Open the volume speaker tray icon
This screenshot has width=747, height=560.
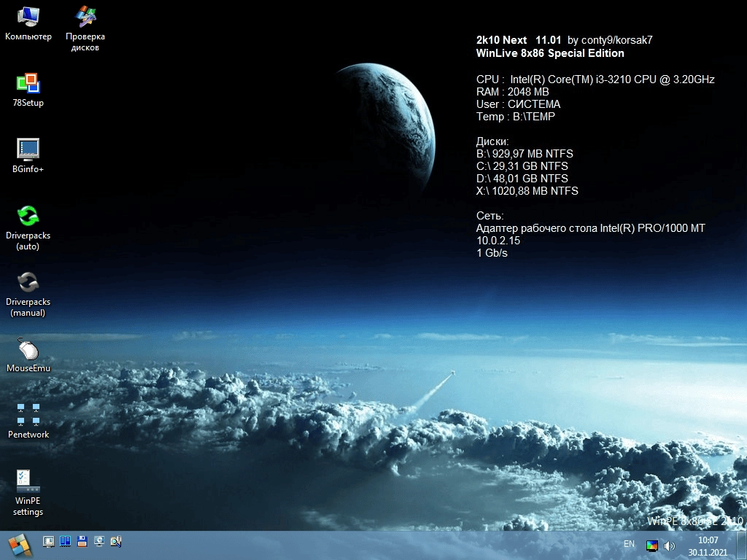pos(670,545)
